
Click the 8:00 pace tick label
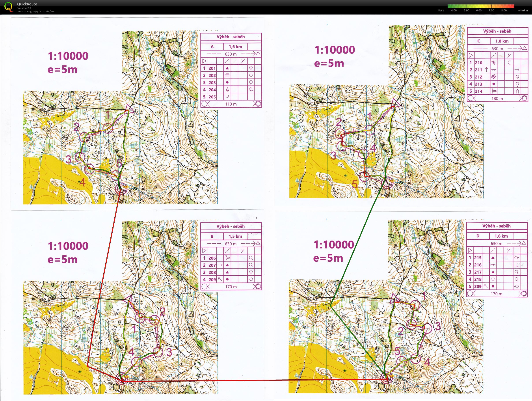click(x=504, y=10)
